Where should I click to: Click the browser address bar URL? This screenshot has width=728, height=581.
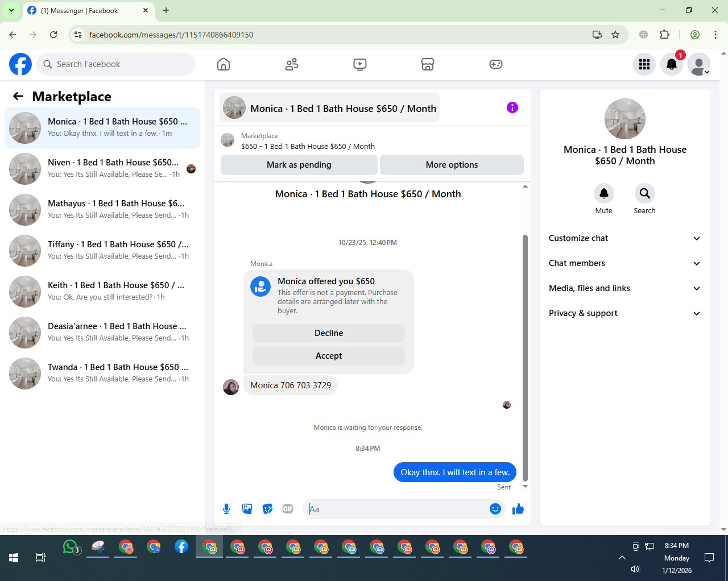171,35
